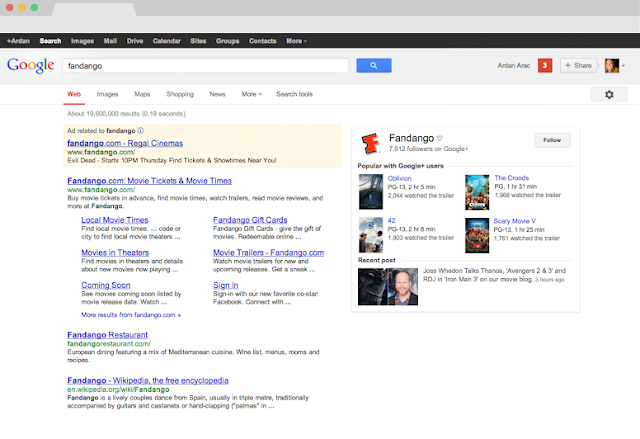This screenshot has width=640, height=439.
Task: Click Ardan Arac name in header
Action: point(514,66)
